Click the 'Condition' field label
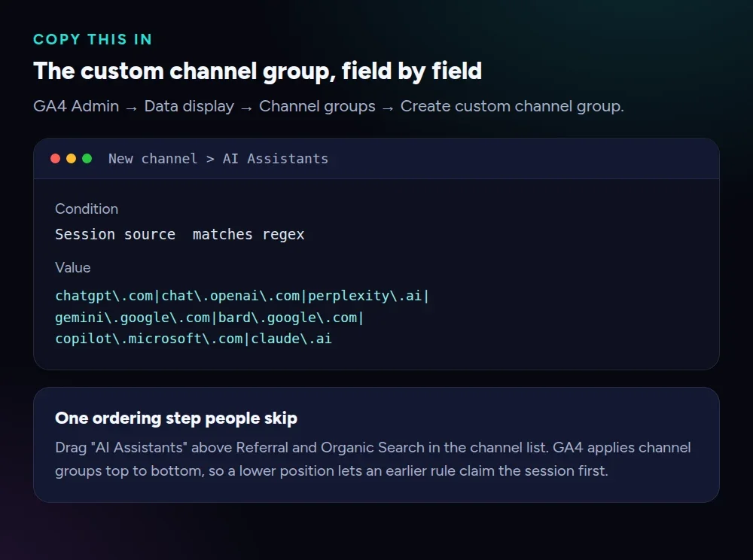The height and width of the screenshot is (560, 753). pos(87,208)
